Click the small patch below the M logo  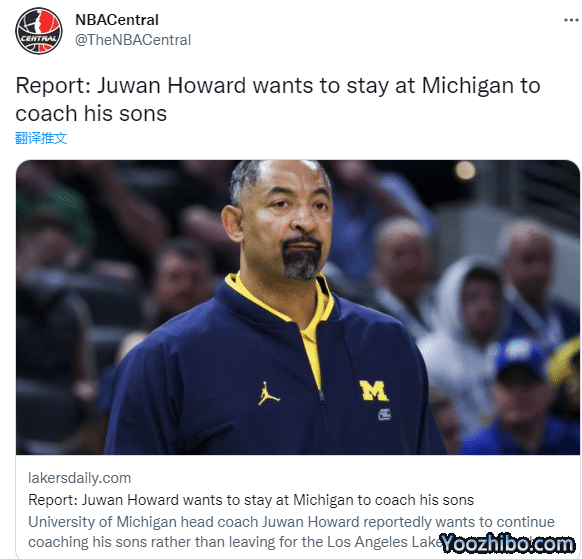click(385, 415)
